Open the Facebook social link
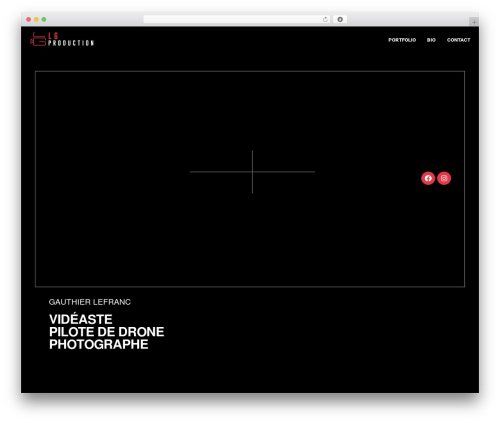Image resolution: width=500 pixels, height=423 pixels. click(x=428, y=178)
